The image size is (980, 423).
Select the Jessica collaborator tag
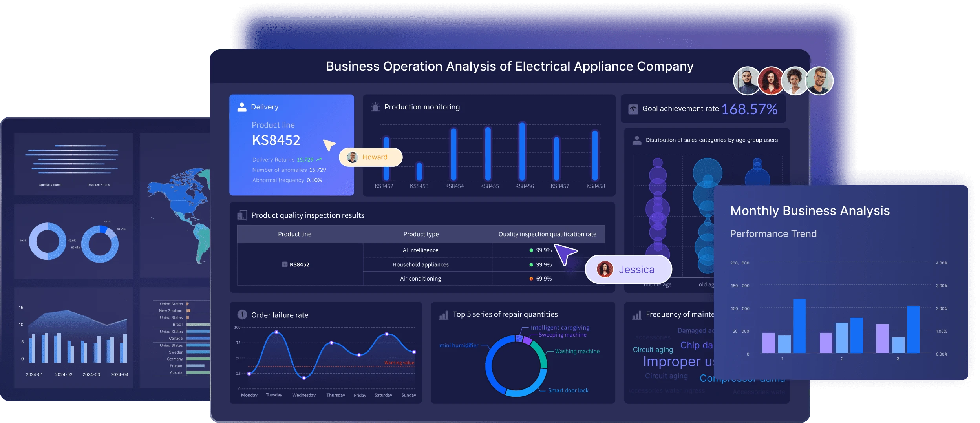tap(628, 270)
